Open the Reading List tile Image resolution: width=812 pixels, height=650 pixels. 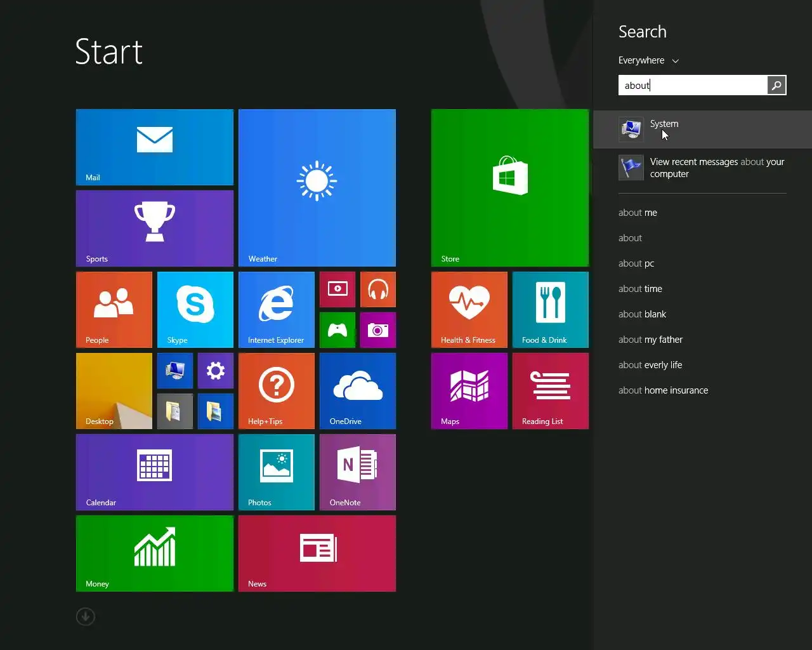tap(551, 391)
